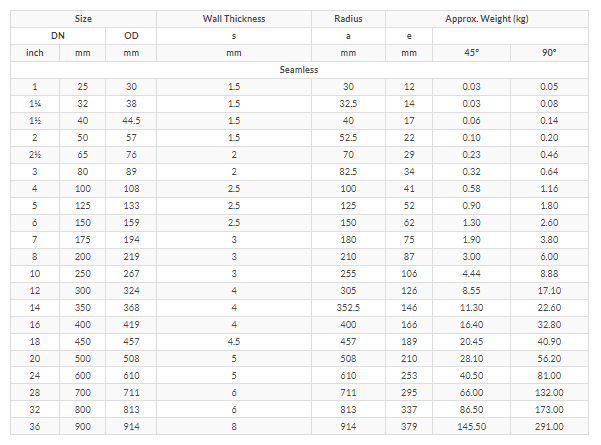The height and width of the screenshot is (445, 601).
Task: Select the 1¼ inch size cell
Action: coord(35,104)
